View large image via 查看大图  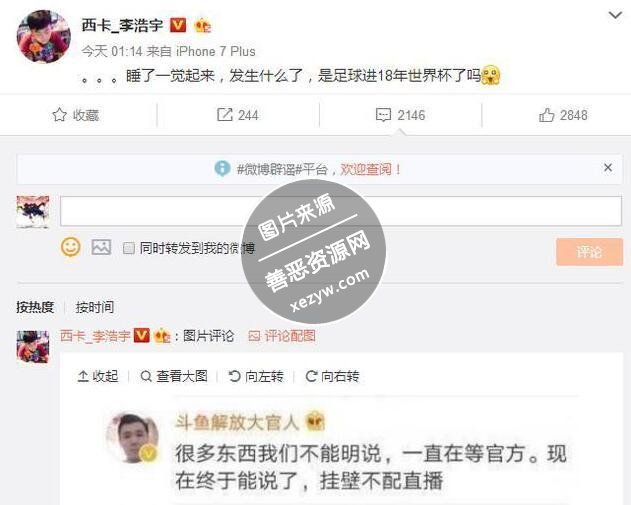coord(174,376)
